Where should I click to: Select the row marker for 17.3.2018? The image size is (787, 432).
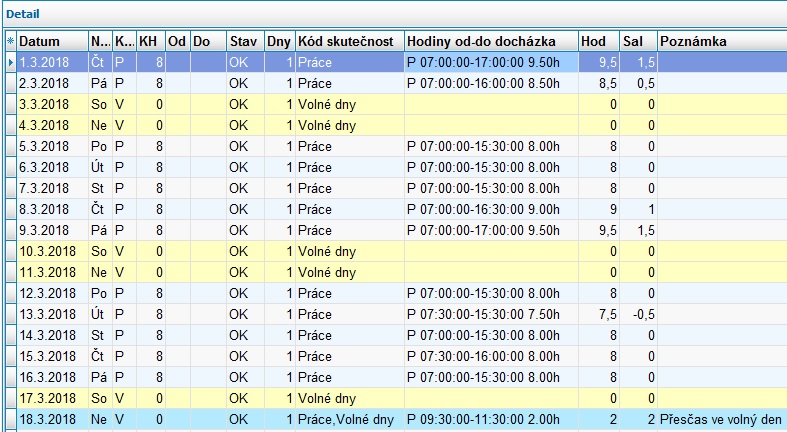11,398
